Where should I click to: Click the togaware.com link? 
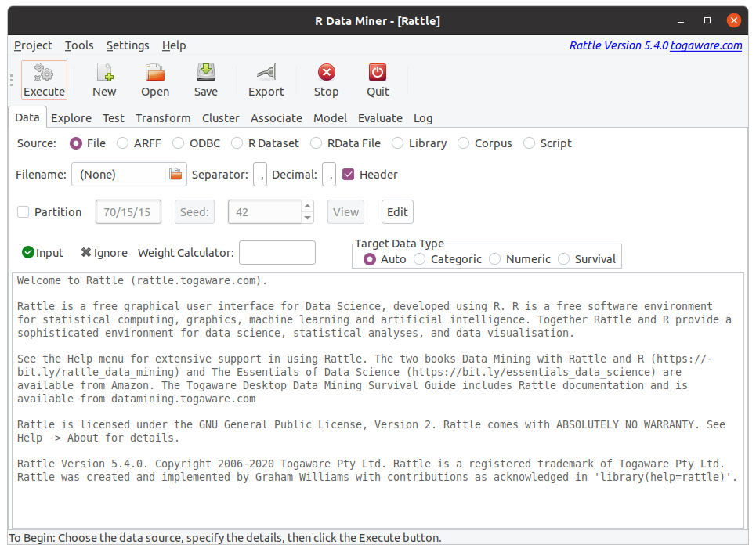click(x=706, y=45)
